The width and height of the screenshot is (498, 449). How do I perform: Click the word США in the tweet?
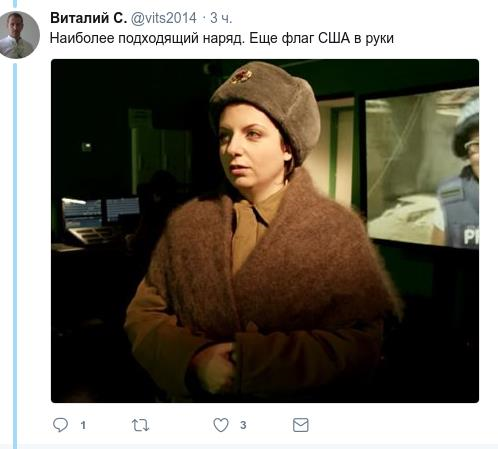pos(334,38)
